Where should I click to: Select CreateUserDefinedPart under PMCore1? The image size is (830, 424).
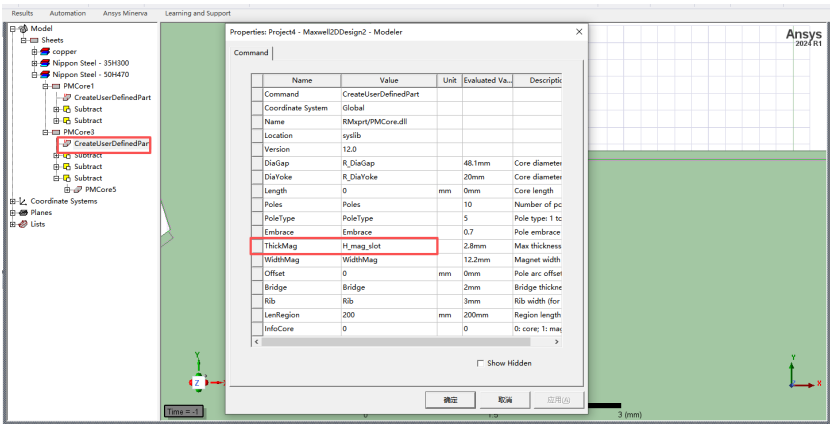point(113,97)
